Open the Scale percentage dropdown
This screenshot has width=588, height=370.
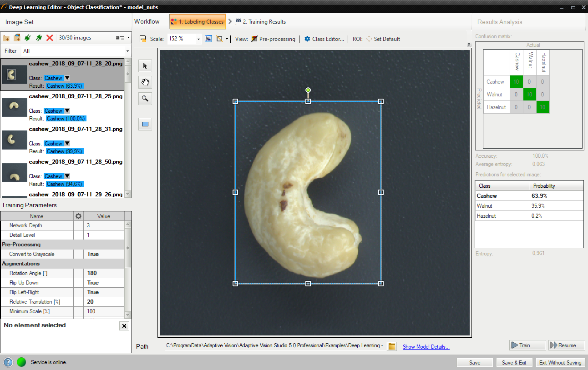[198, 39]
